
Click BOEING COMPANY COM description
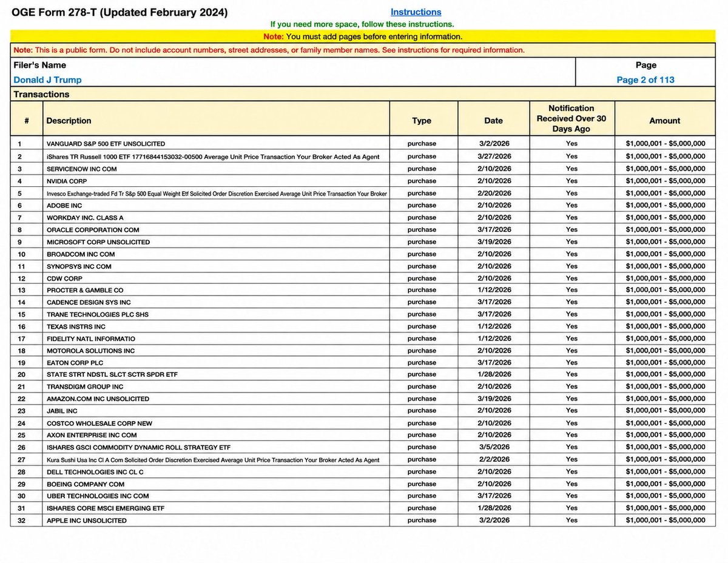(86, 484)
